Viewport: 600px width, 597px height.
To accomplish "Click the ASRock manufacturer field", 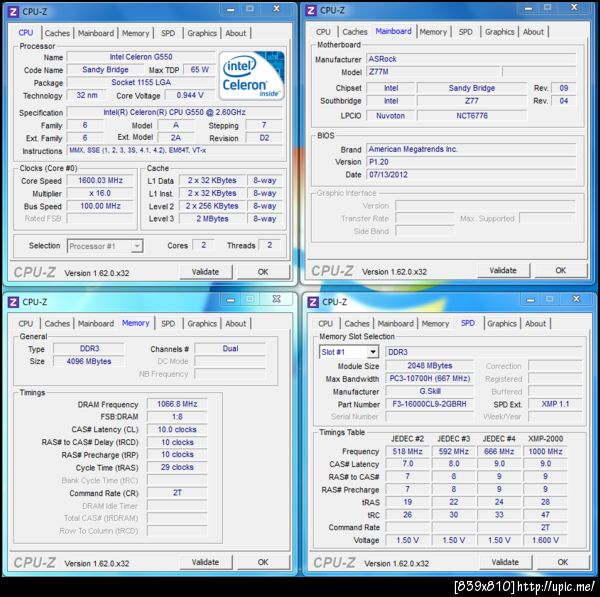I will [x=471, y=59].
